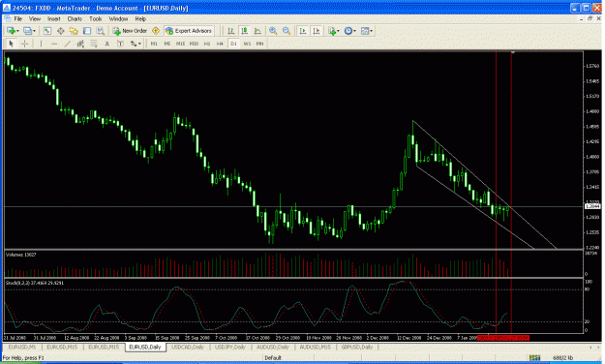Open the Charts menu
The image size is (605, 364).
[x=75, y=19]
